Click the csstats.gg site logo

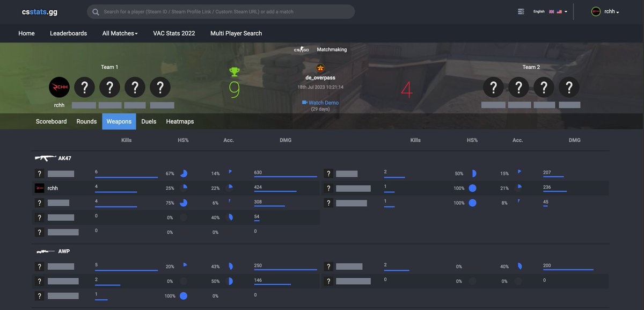(40, 12)
